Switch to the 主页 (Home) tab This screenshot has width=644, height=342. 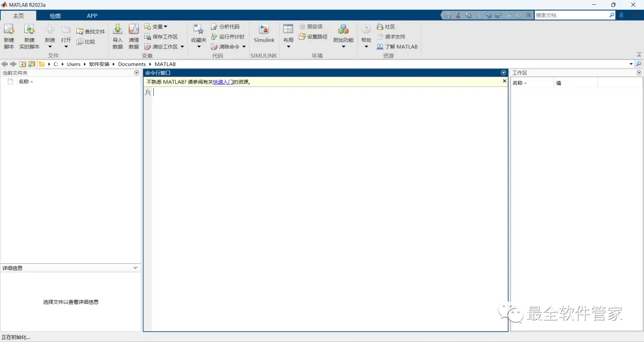pos(18,15)
